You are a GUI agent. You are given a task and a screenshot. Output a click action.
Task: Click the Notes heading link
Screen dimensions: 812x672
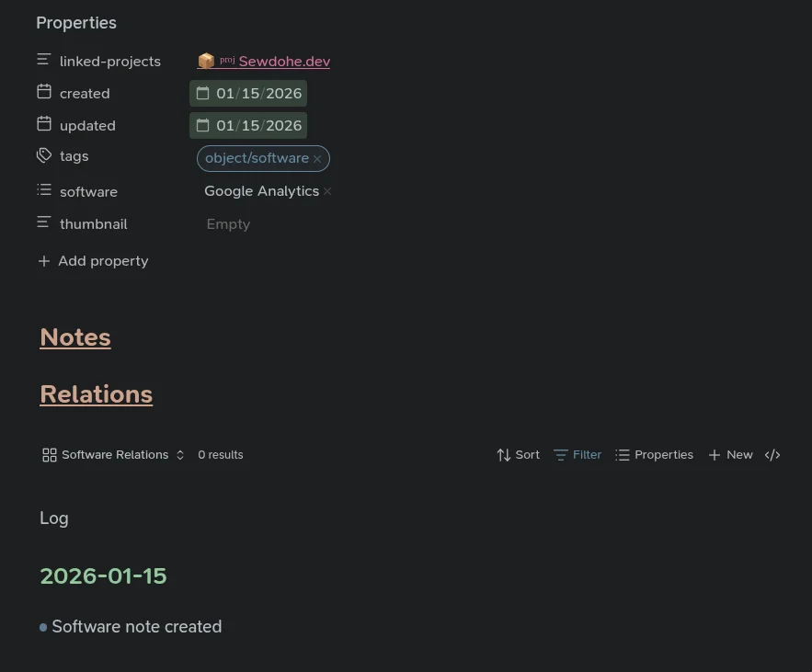pyautogui.click(x=74, y=336)
